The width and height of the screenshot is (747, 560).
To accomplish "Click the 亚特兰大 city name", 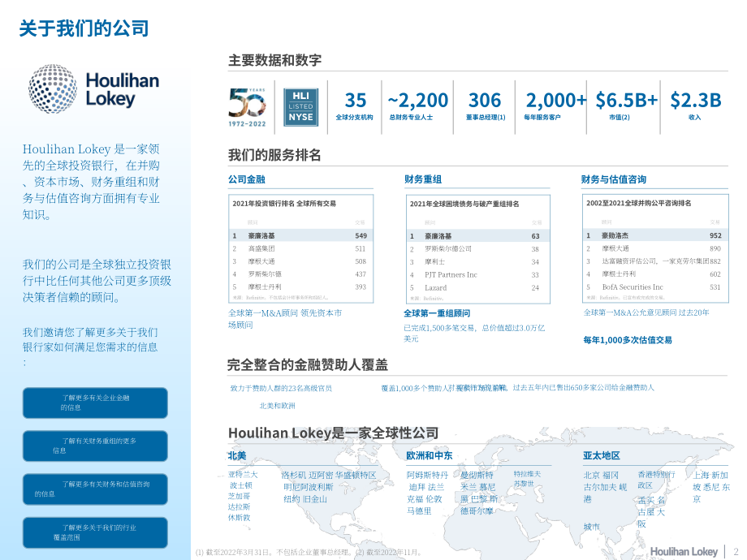I will (x=243, y=475).
